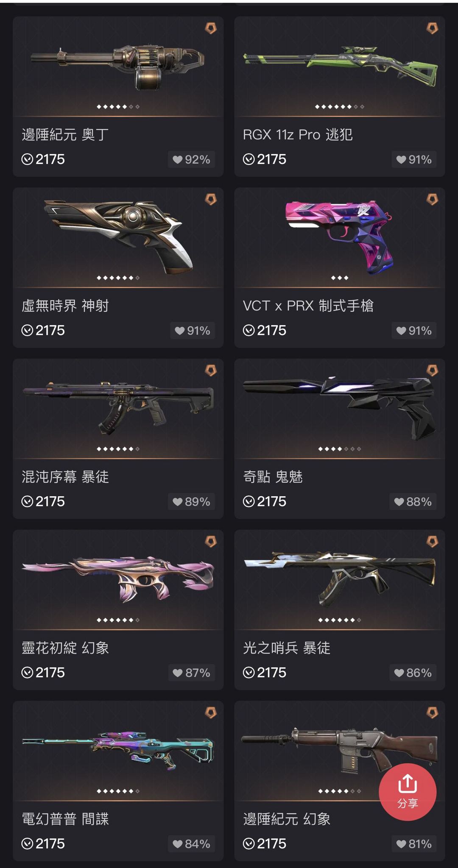
Task: Click the tier badge icon on 光之哨兵 暴徒 card
Action: (x=432, y=541)
